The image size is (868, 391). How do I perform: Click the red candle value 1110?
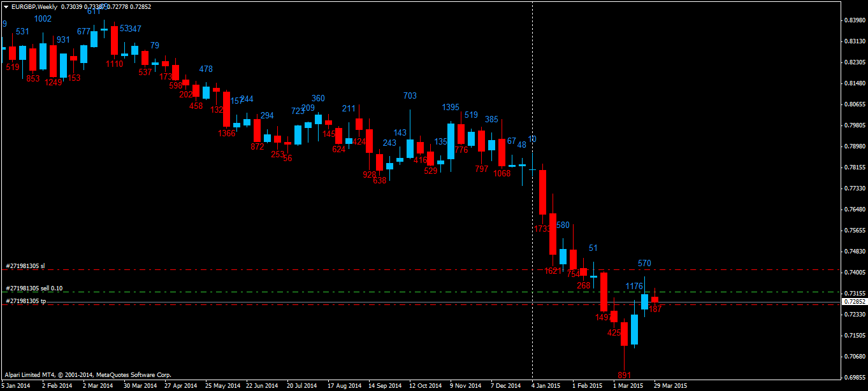115,64
